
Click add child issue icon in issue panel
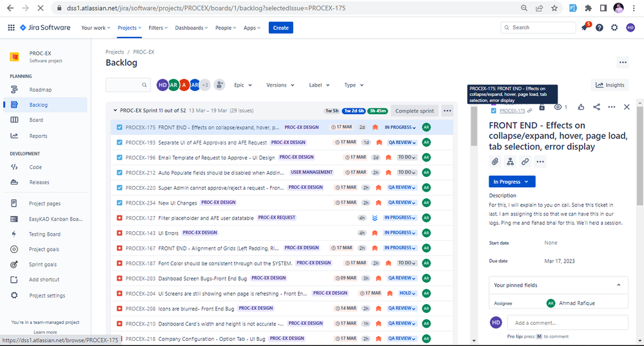(x=510, y=161)
